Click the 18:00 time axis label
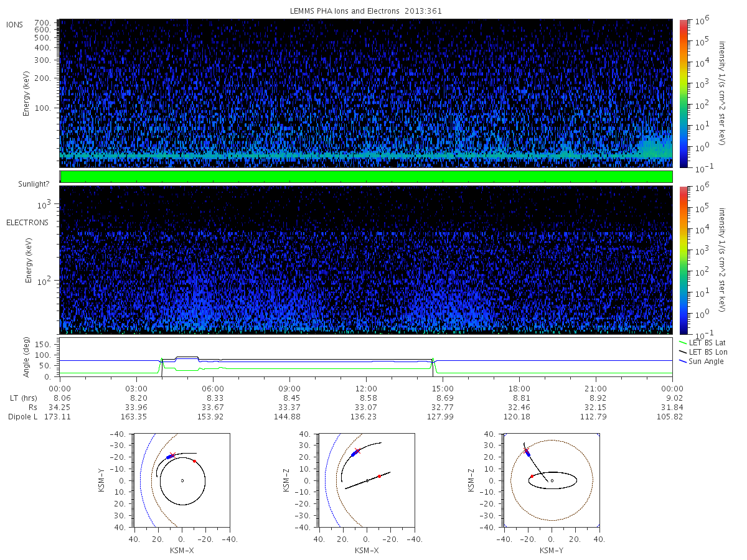 click(x=519, y=387)
